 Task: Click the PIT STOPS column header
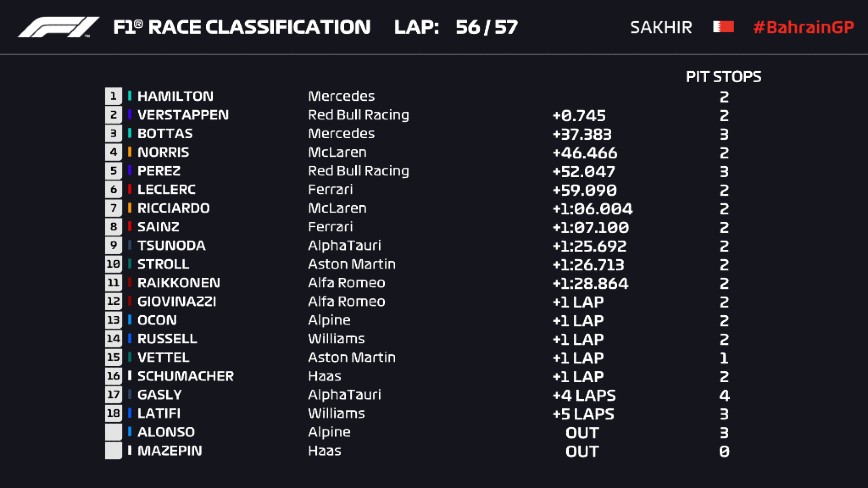(723, 76)
